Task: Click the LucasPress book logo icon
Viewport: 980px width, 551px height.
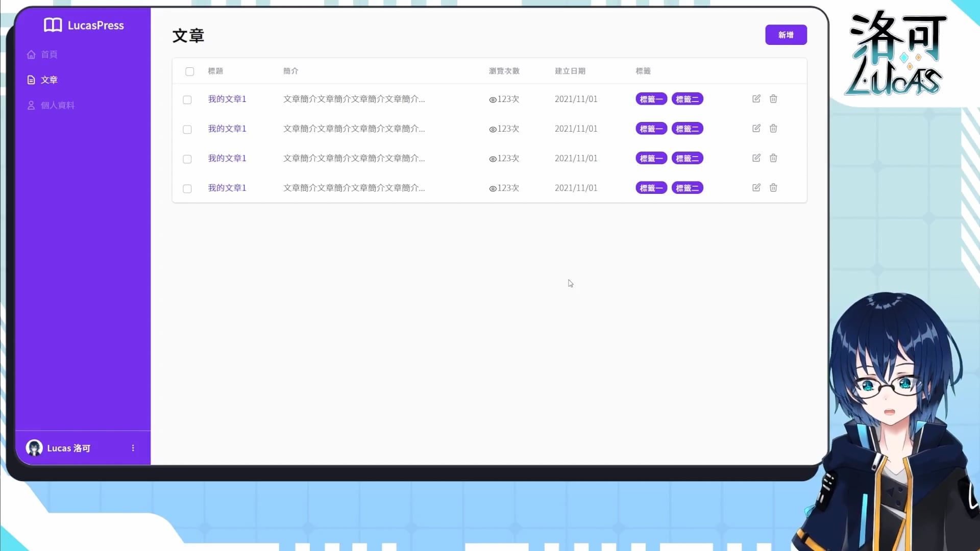Action: [53, 25]
